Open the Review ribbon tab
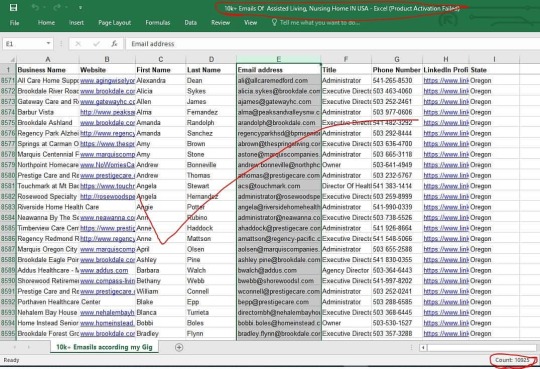This screenshot has width=540, height=369. tap(220, 23)
